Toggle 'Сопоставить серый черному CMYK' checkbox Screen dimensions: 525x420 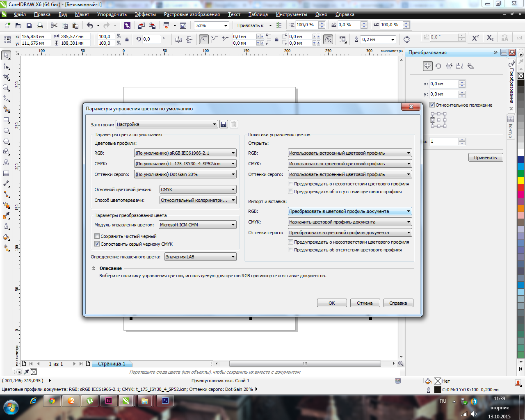[x=97, y=244]
